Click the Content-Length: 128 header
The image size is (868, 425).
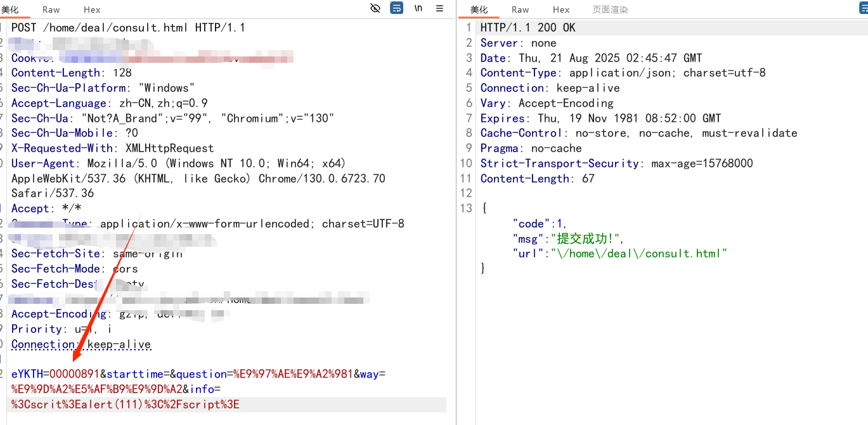click(x=72, y=73)
